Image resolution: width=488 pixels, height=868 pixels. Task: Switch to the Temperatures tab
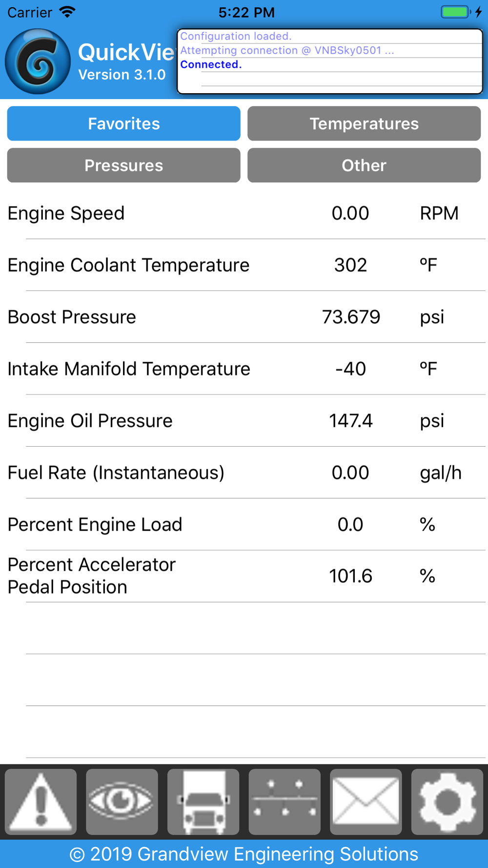[x=364, y=124]
